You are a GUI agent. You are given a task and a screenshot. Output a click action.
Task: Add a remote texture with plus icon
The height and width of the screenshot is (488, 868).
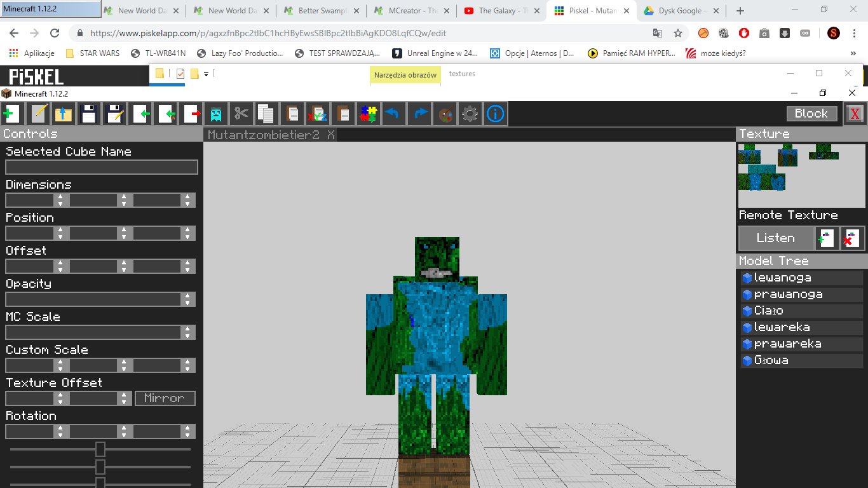825,238
